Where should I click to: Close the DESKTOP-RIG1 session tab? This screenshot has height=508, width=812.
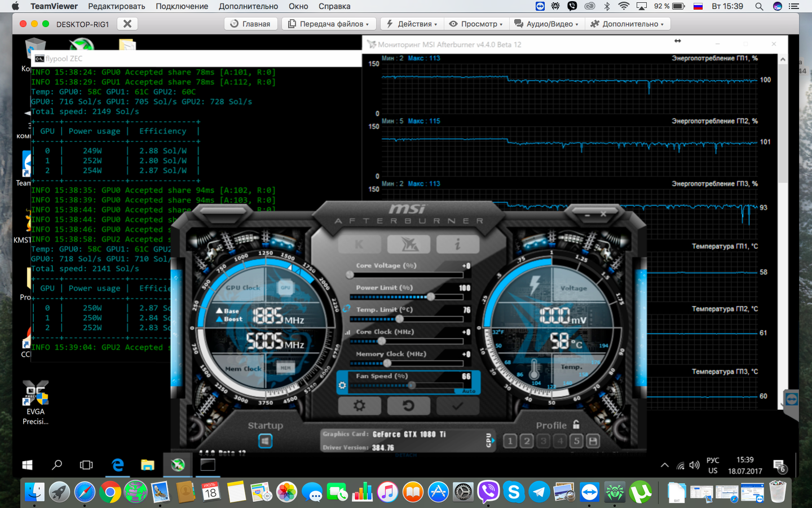pos(127,24)
